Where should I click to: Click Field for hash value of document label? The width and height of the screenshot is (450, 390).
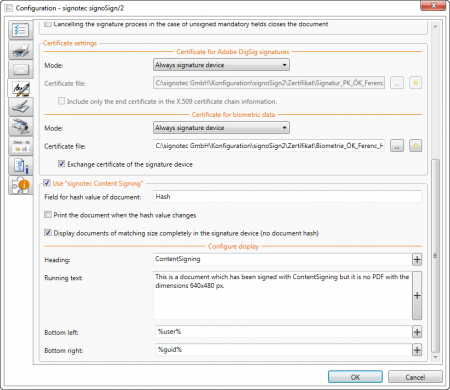(93, 197)
